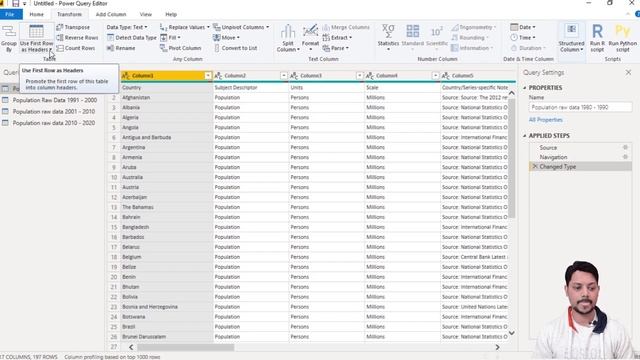Open the File menu
The width and height of the screenshot is (640, 360).
(x=10, y=14)
